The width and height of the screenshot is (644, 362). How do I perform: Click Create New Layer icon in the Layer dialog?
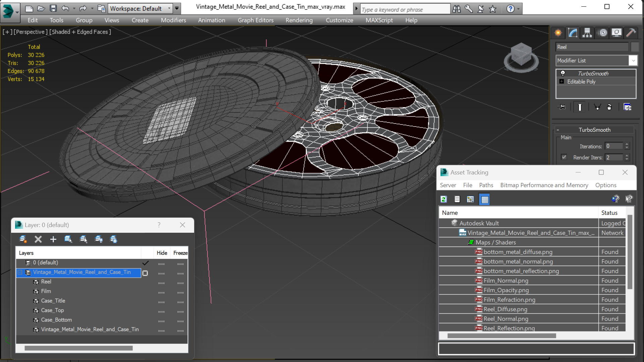click(23, 239)
